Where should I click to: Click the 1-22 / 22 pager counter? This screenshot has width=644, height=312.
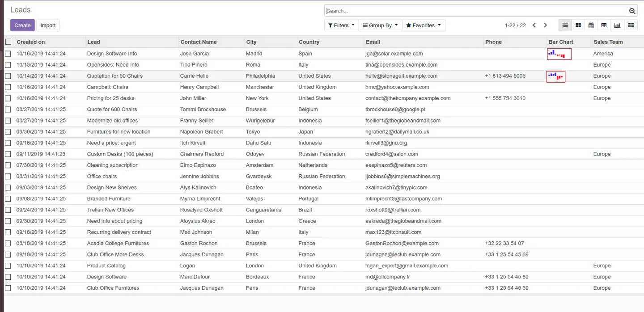(515, 25)
